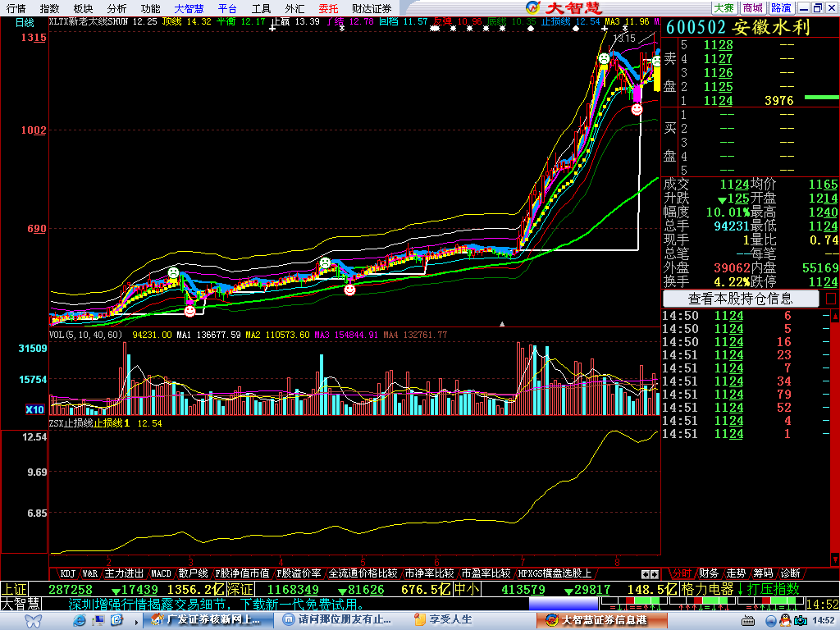Switch to the F股溢价率 tab
The image size is (840, 630).
pyautogui.click(x=299, y=573)
